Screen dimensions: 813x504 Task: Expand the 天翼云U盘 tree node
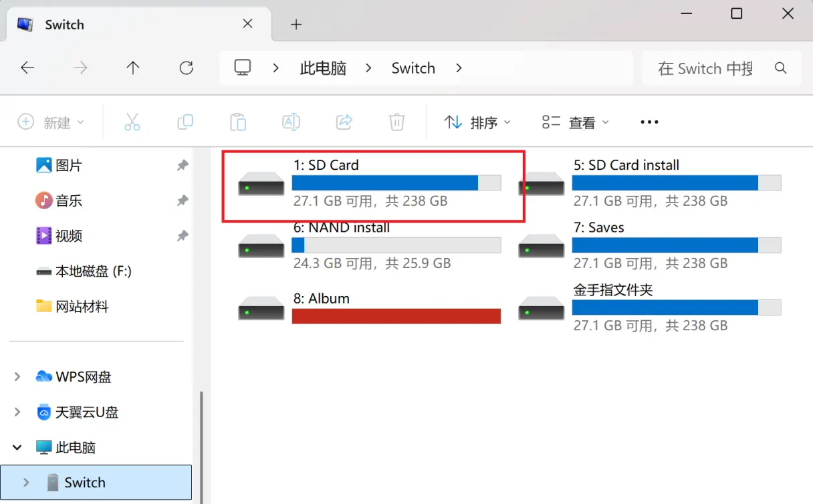coord(17,412)
